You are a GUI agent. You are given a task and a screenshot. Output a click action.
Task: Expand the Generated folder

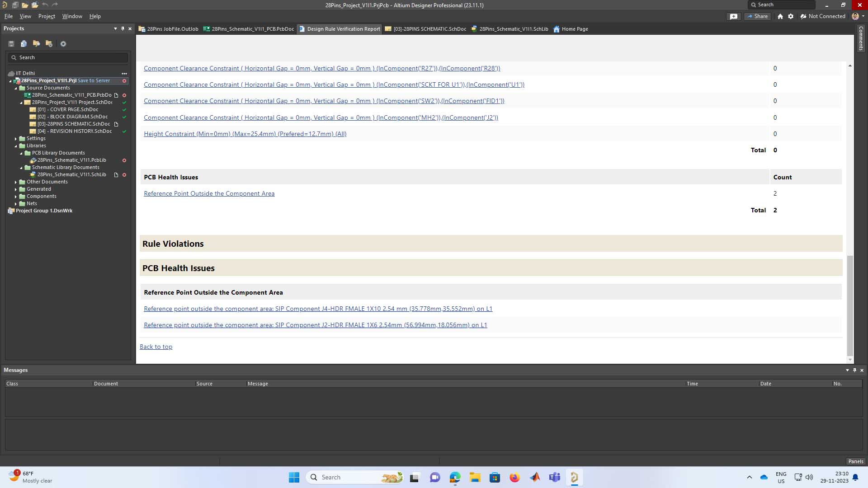tap(16, 189)
